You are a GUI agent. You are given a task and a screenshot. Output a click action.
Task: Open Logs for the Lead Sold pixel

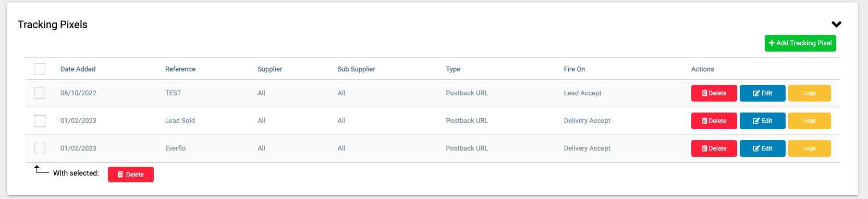pyautogui.click(x=809, y=121)
